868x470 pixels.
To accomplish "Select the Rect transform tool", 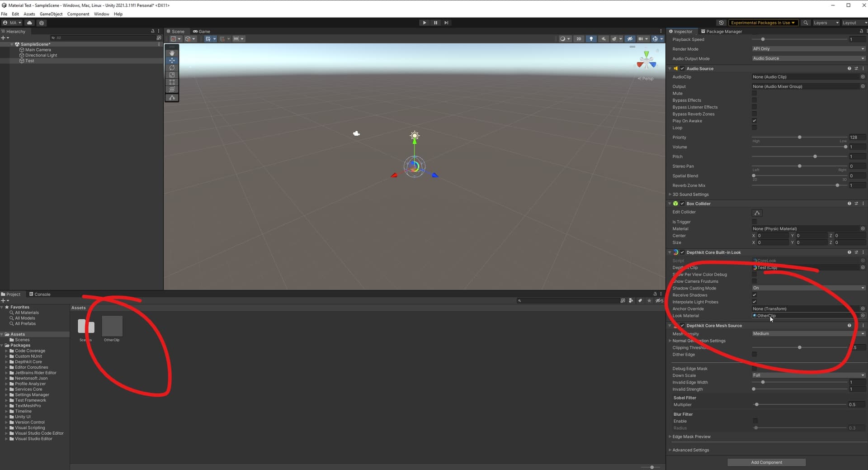I will tap(172, 82).
